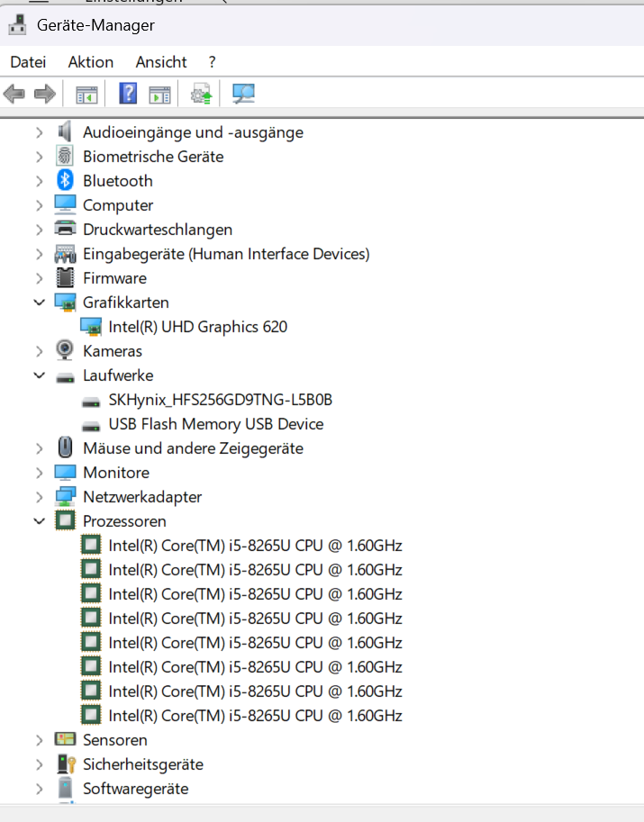The image size is (644, 822).
Task: Click the network icon of Netzwerkadapter
Action: 65,496
